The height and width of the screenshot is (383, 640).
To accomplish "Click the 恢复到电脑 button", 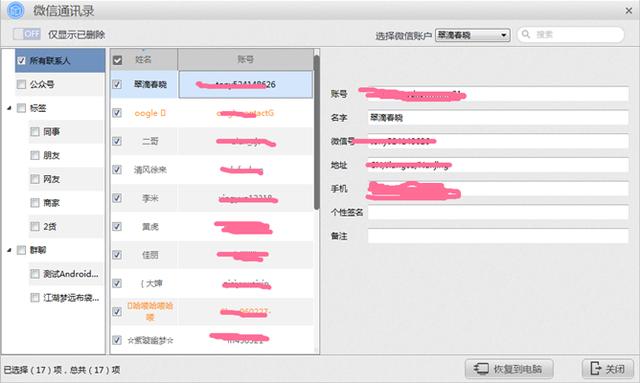I will (x=509, y=369).
